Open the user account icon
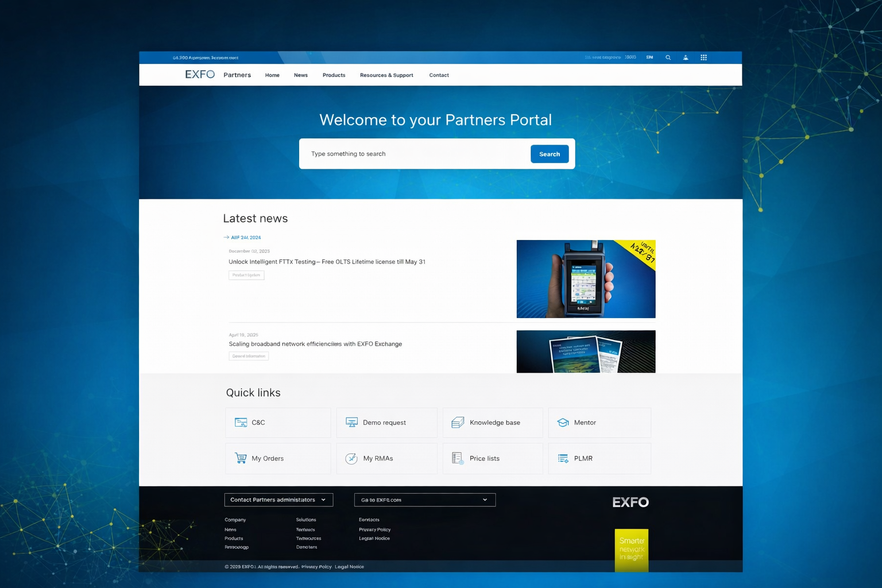This screenshot has height=588, width=882. tap(686, 57)
